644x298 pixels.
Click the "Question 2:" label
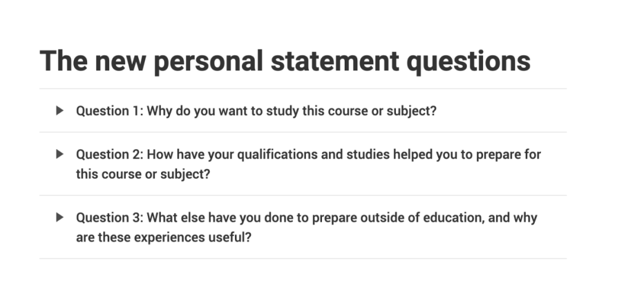110,155
